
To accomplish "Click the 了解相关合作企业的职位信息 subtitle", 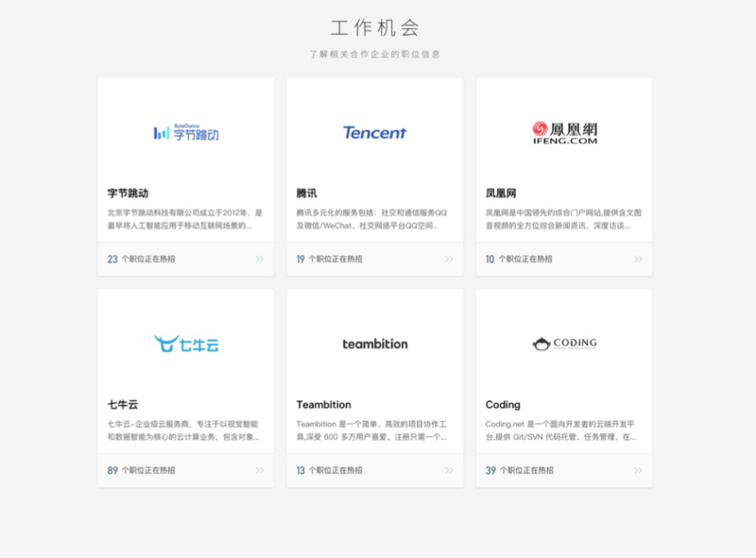I will pyautogui.click(x=375, y=54).
